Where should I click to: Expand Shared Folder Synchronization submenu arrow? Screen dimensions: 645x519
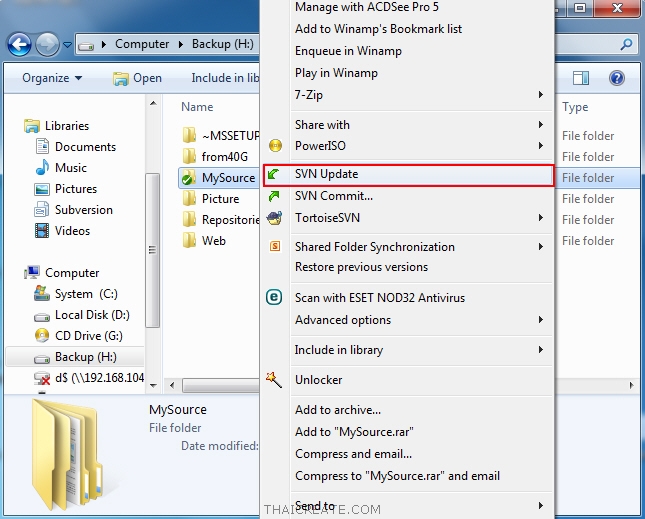pyautogui.click(x=541, y=246)
